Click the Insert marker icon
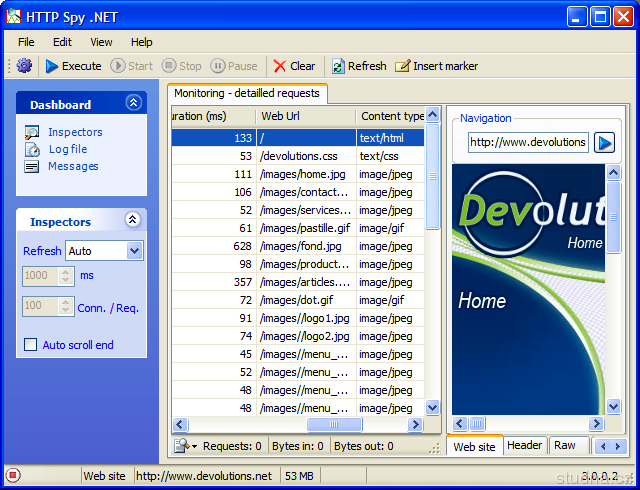Viewport: 640px width, 490px height. 402,66
